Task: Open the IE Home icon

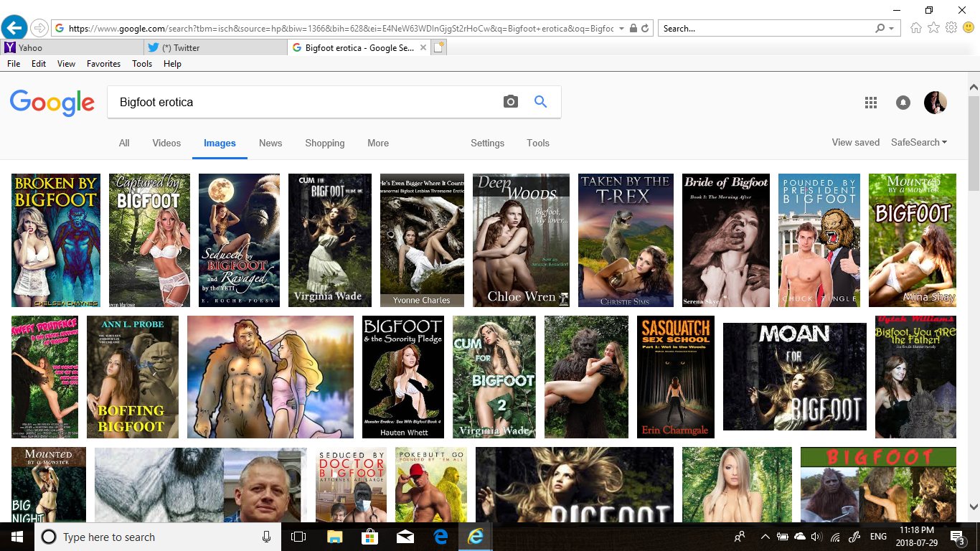Action: click(915, 28)
